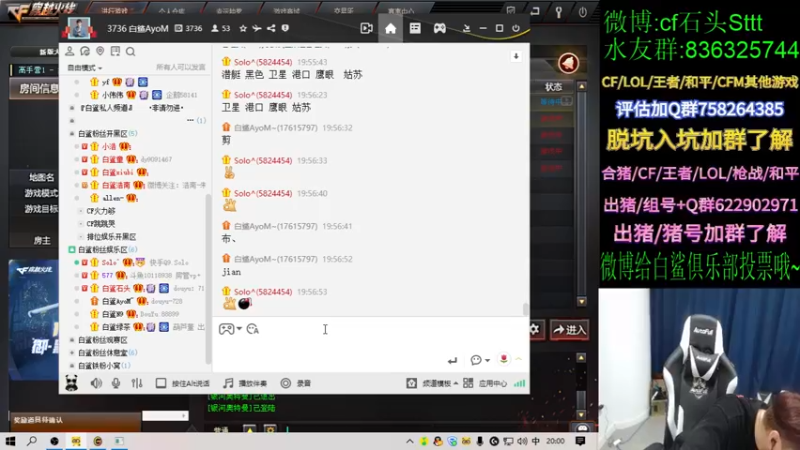The width and height of the screenshot is (800, 450).
Task: Open the video live icon in YY header
Action: (366, 29)
